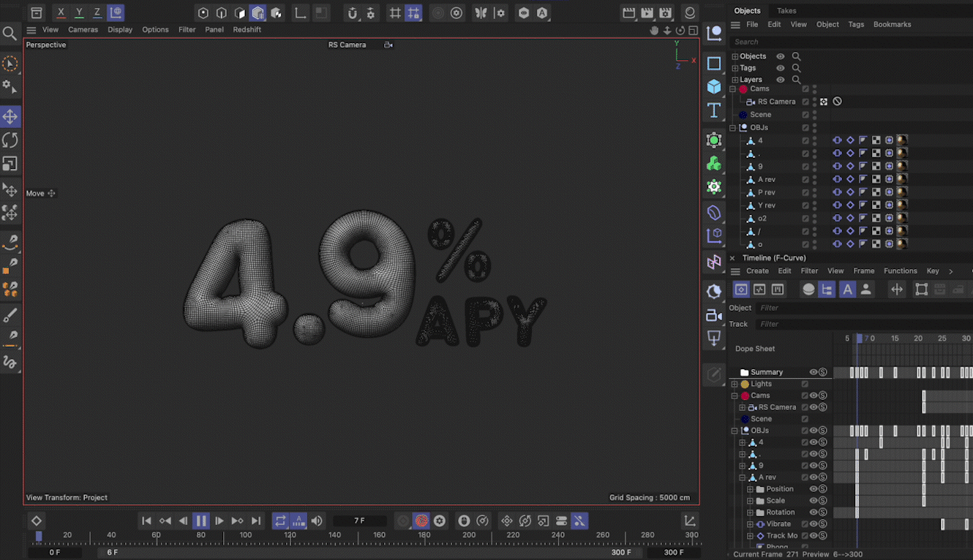
Task: Click the dope sheet playhead at frame 7
Action: (860, 338)
